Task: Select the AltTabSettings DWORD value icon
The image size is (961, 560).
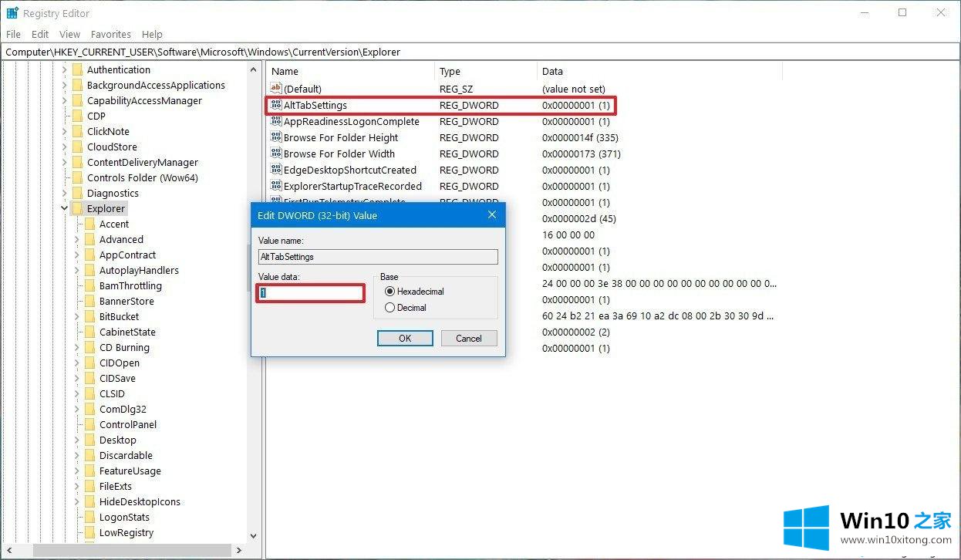Action: point(276,105)
